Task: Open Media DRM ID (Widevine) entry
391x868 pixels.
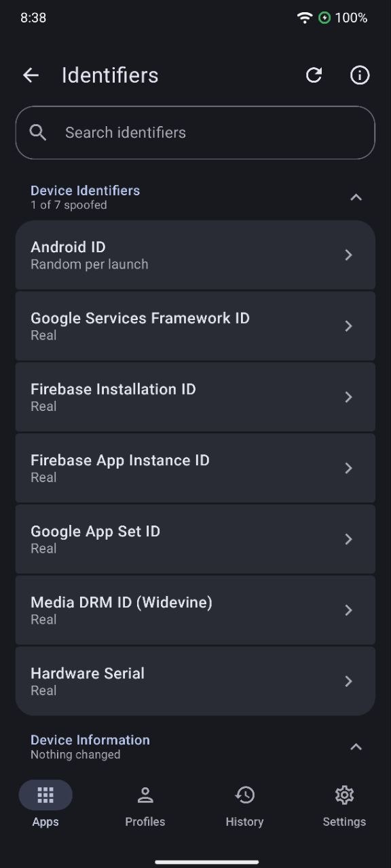Action: click(x=195, y=610)
